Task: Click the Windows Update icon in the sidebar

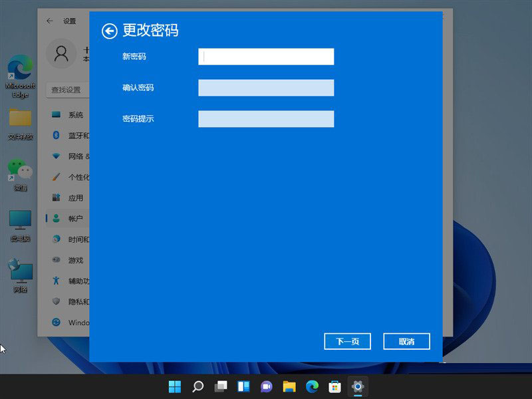Action: tap(57, 322)
